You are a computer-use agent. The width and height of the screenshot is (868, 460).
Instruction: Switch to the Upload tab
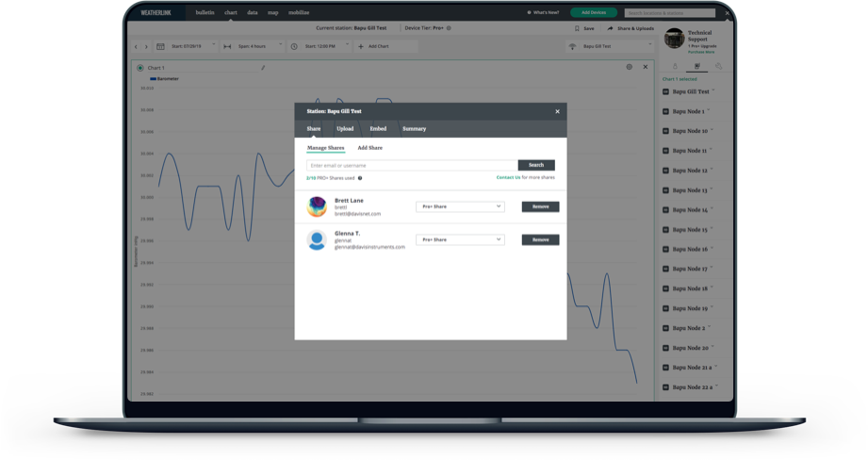coord(345,128)
